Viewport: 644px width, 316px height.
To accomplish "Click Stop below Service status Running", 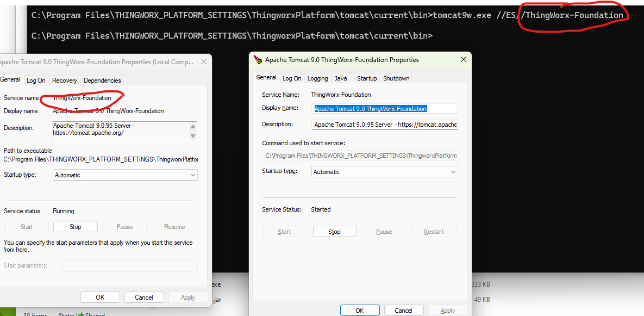I will pos(75,227).
